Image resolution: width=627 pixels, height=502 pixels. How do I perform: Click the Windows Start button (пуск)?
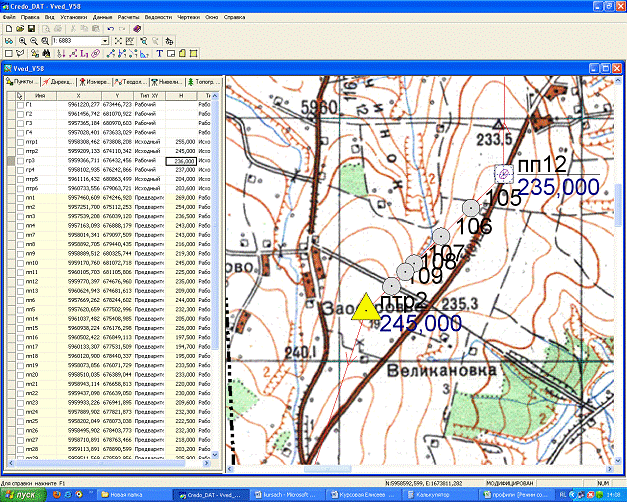pos(24,495)
